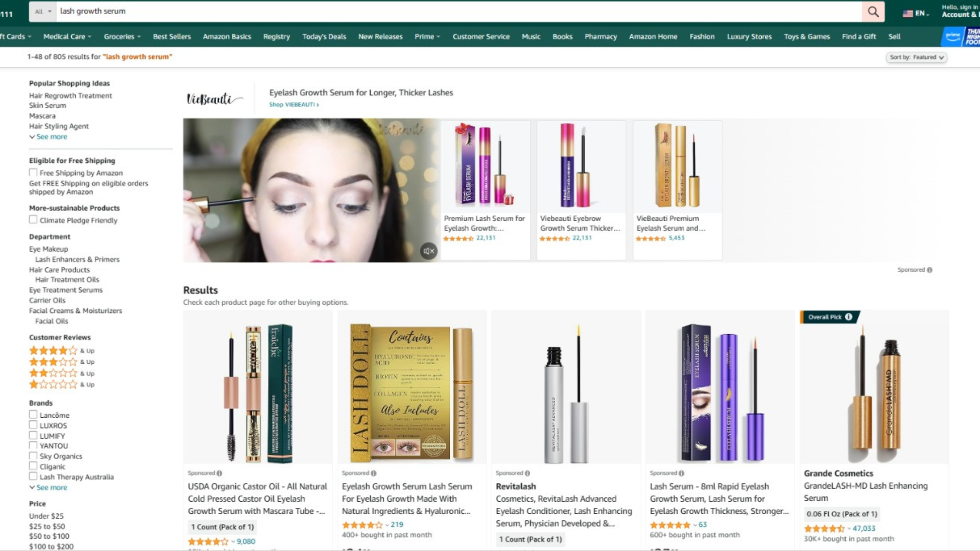The image size is (980, 551).
Task: Click the lash growth serum search field
Action: (459, 12)
